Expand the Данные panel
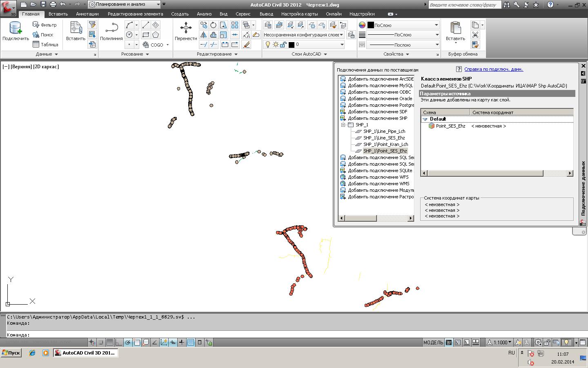This screenshot has width=588, height=368. point(47,54)
